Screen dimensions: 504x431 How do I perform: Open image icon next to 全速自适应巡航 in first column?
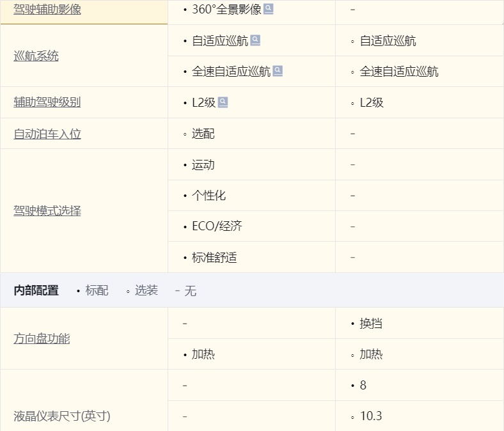278,71
